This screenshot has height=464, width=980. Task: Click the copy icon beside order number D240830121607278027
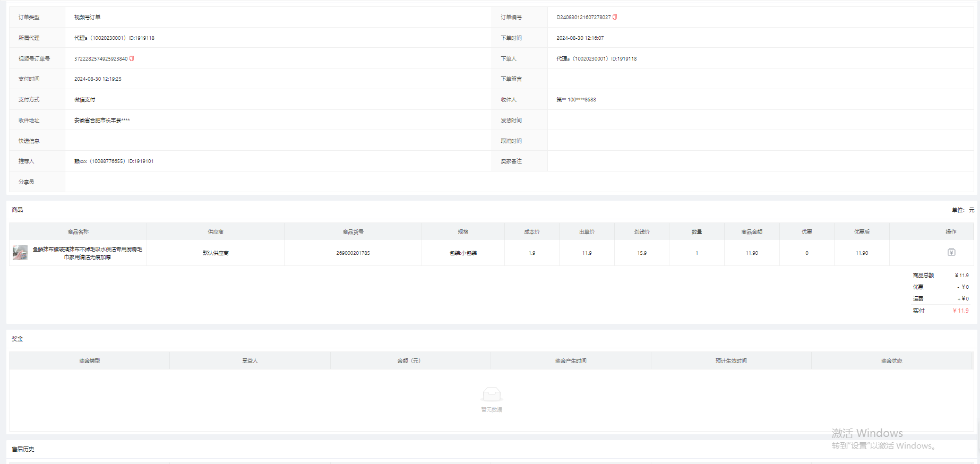click(615, 17)
